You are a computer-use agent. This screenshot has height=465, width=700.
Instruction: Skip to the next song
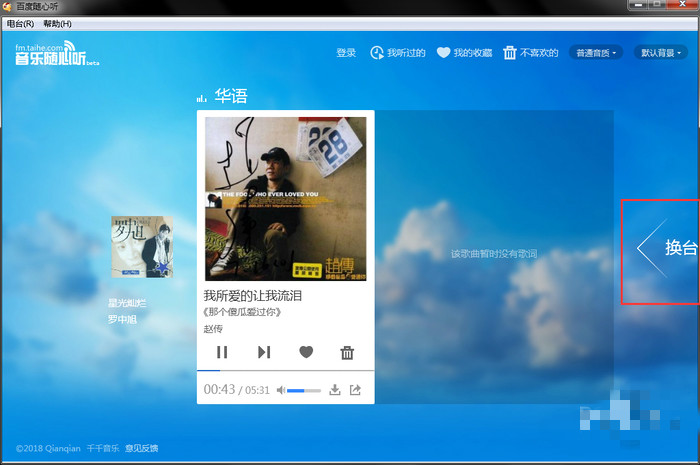point(264,352)
